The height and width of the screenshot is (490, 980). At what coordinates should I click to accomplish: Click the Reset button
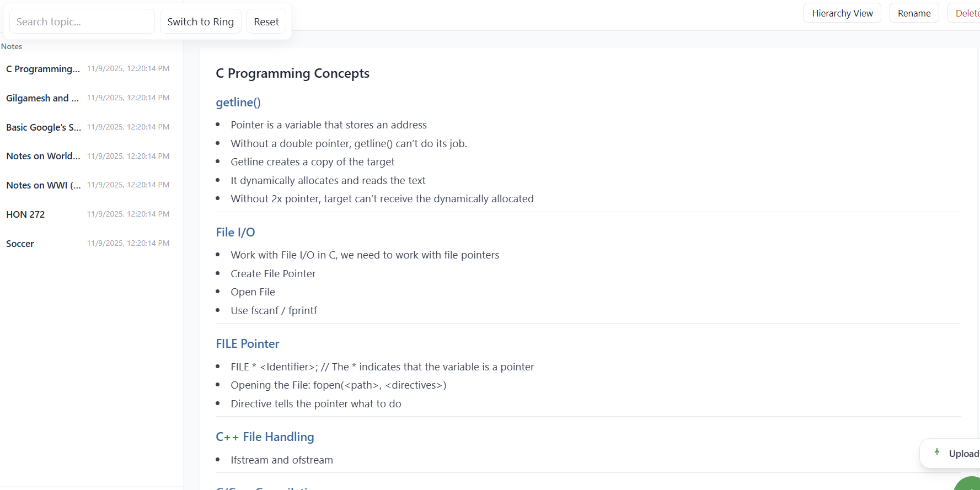[x=266, y=21]
